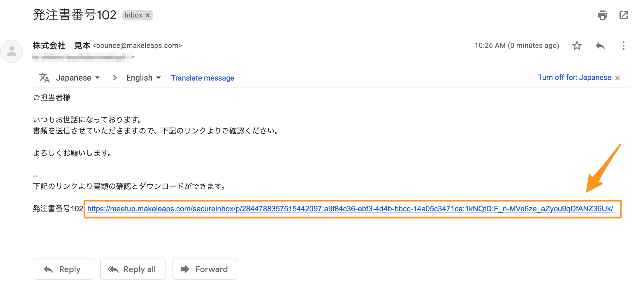Select Translate message
The height and width of the screenshot is (293, 644).
click(x=203, y=78)
